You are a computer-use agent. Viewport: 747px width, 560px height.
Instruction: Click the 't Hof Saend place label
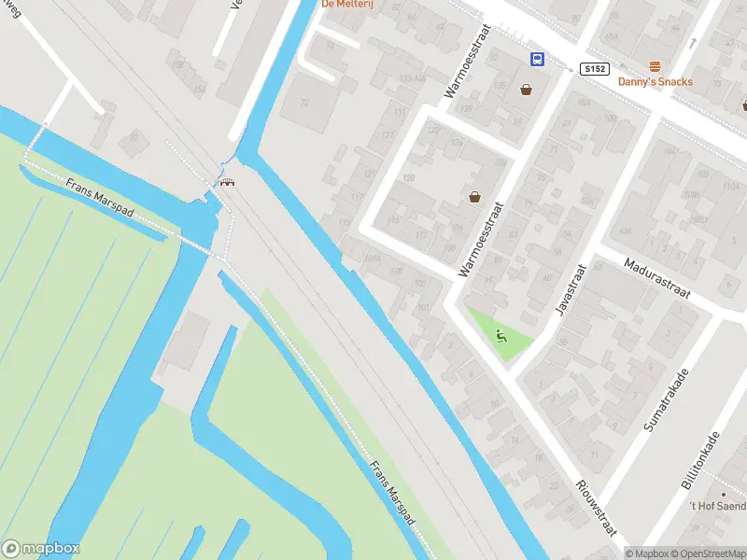coord(718,506)
